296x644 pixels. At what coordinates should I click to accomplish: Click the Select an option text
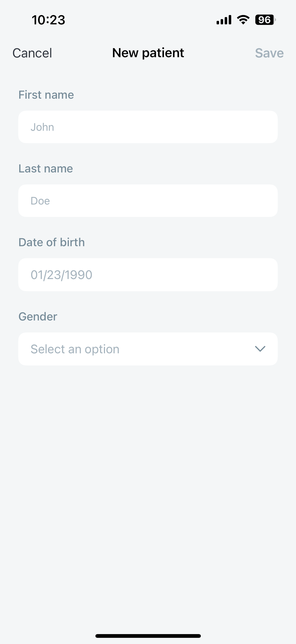(75, 349)
